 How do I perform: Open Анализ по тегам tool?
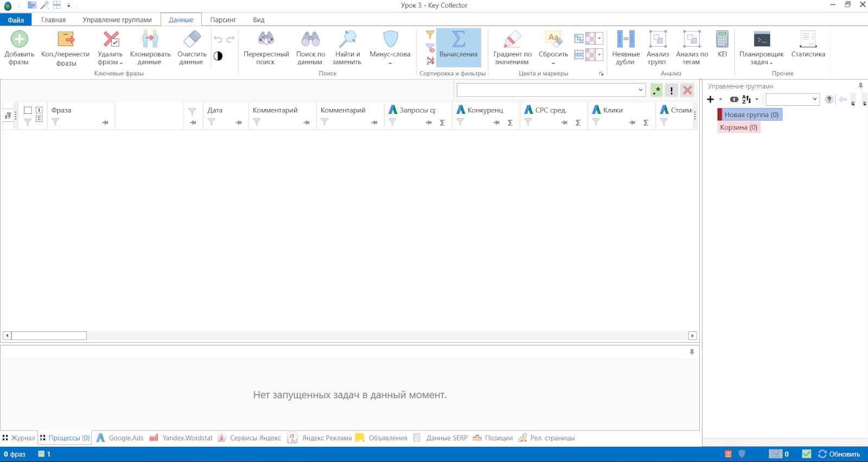pyautogui.click(x=692, y=48)
